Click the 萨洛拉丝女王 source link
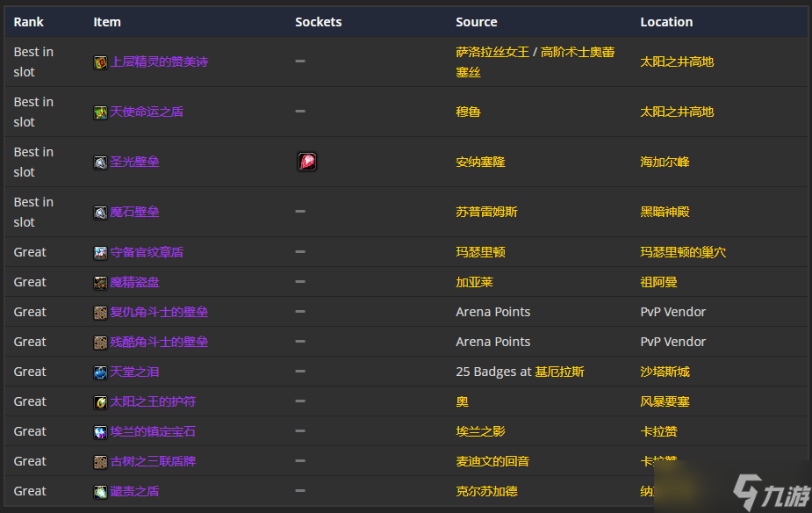 coord(492,52)
